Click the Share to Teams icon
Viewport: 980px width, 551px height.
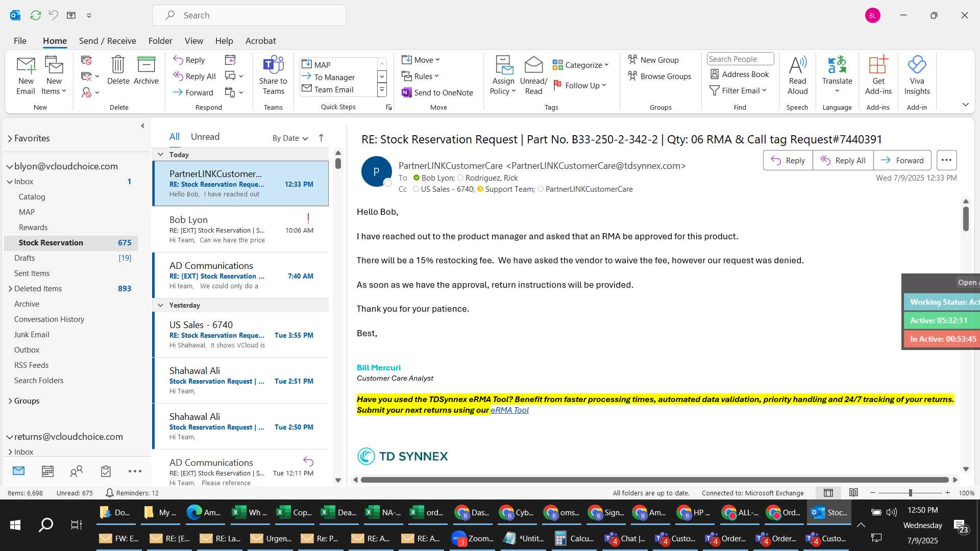(273, 76)
